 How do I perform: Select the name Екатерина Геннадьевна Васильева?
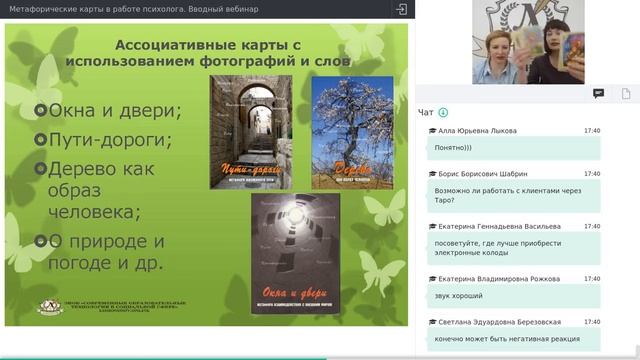coord(499,226)
